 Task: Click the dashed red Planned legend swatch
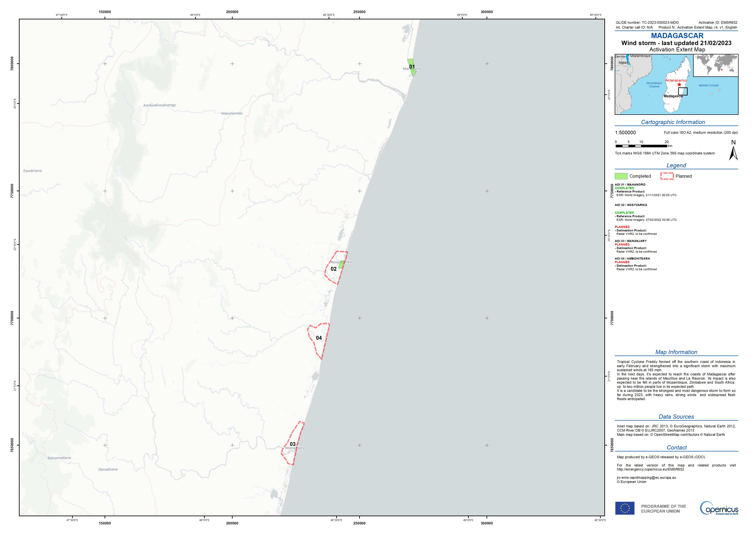[667, 176]
